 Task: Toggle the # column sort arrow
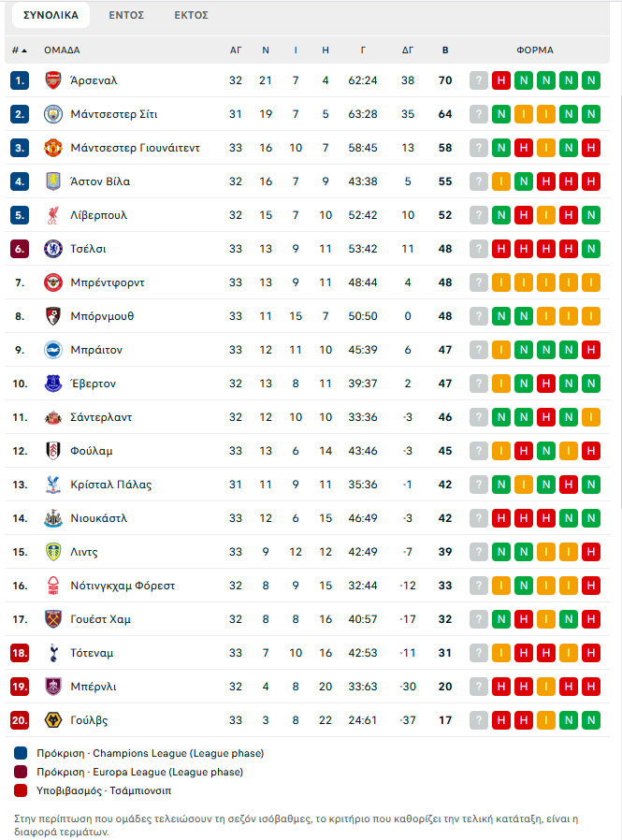[23, 49]
